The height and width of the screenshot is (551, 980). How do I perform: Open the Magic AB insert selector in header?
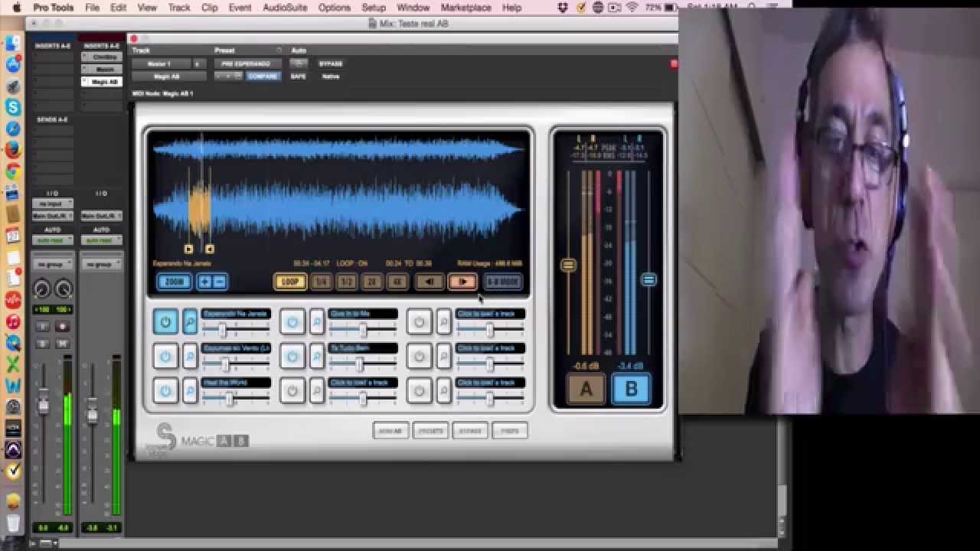coord(169,76)
